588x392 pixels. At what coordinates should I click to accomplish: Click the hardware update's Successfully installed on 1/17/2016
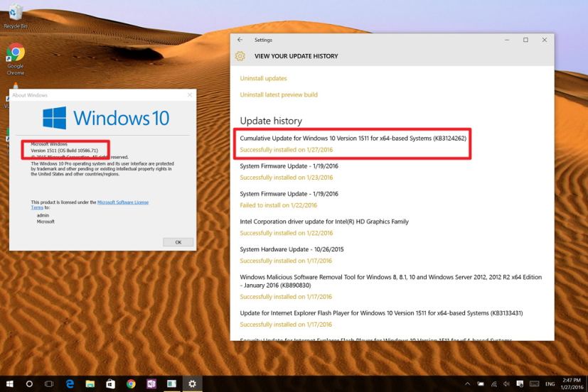[x=286, y=260]
